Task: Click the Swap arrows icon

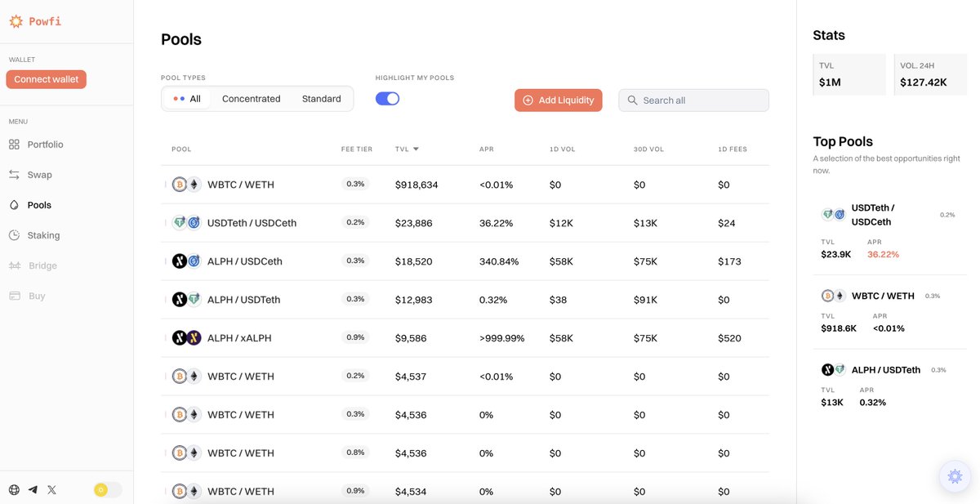Action: 14,175
